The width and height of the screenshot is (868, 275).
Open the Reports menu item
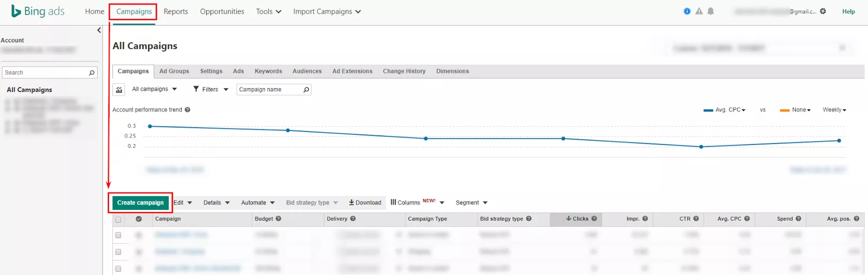click(x=176, y=11)
